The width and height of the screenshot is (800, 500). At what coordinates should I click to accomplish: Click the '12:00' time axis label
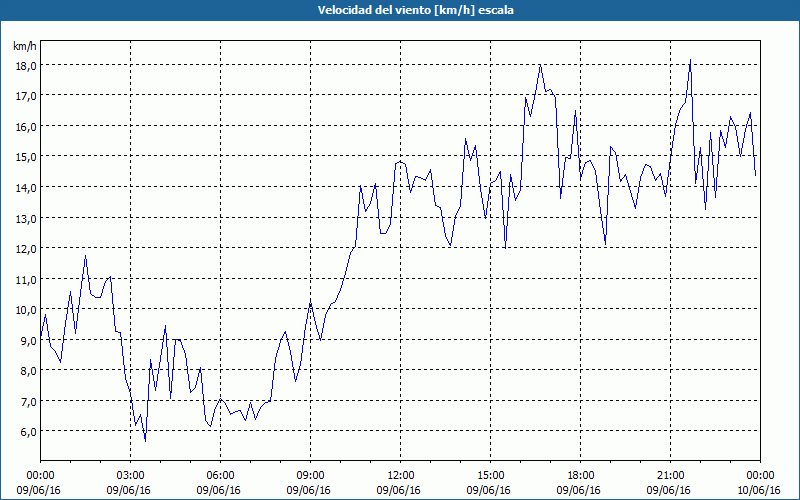click(x=401, y=476)
